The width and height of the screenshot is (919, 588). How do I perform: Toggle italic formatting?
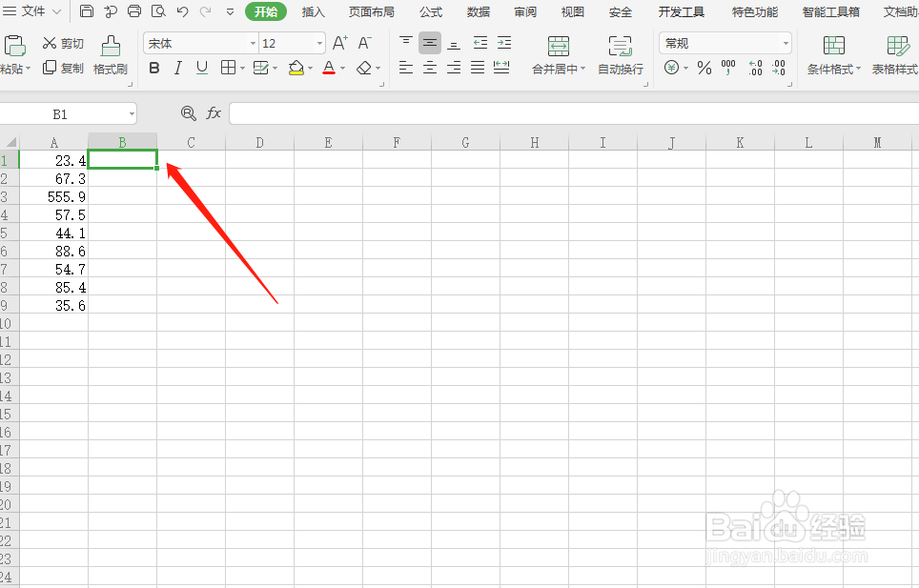coord(177,68)
